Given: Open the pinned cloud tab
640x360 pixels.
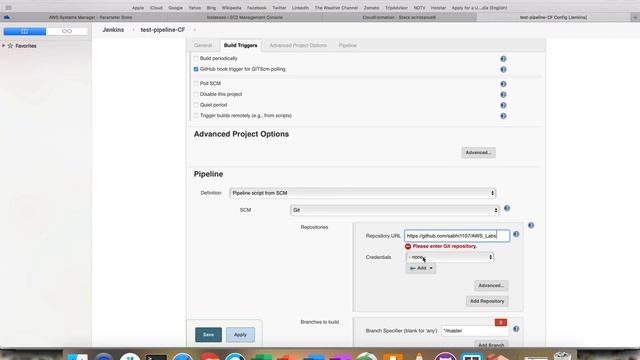Looking at the screenshot, I should 7,17.
